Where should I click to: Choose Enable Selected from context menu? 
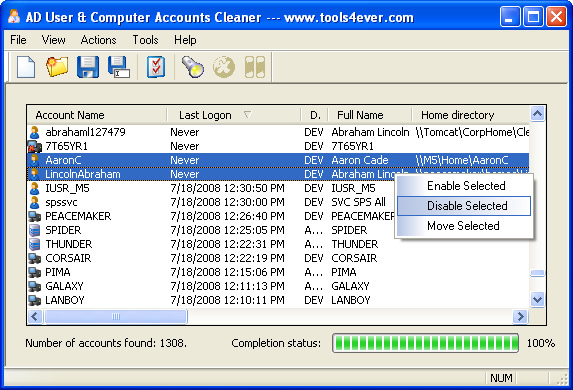464,186
